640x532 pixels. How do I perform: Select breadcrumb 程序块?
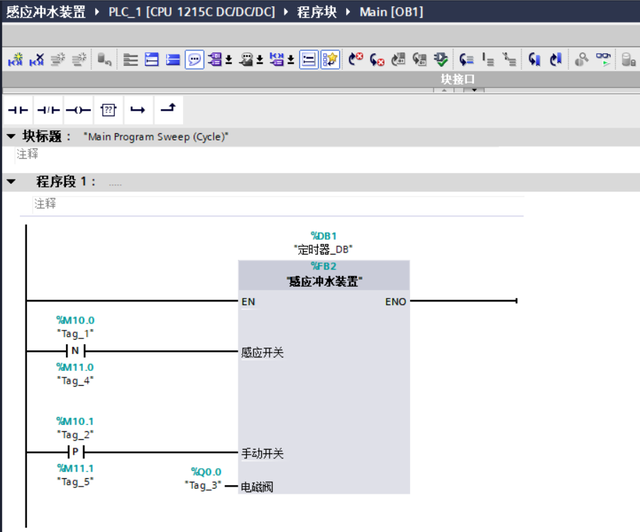(x=317, y=11)
